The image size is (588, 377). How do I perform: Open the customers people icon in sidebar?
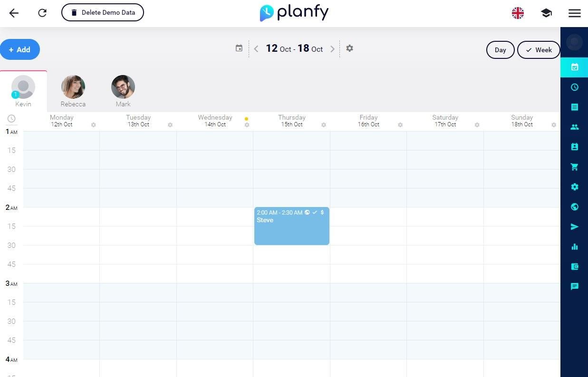575,127
